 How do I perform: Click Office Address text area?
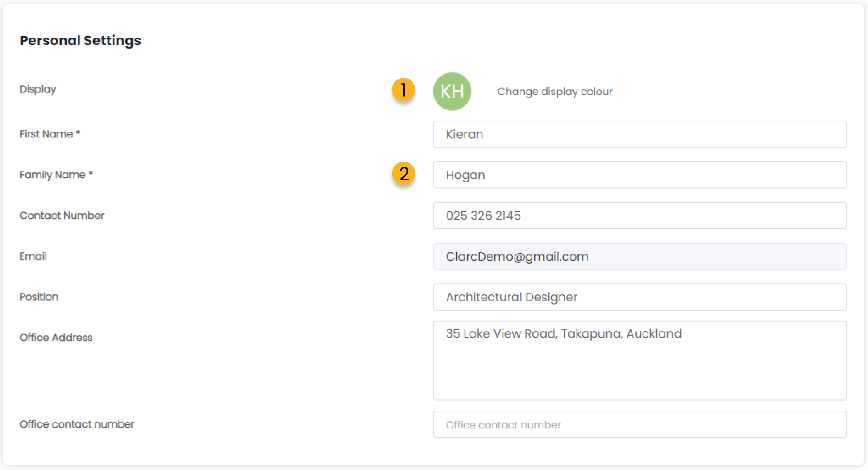coord(640,361)
